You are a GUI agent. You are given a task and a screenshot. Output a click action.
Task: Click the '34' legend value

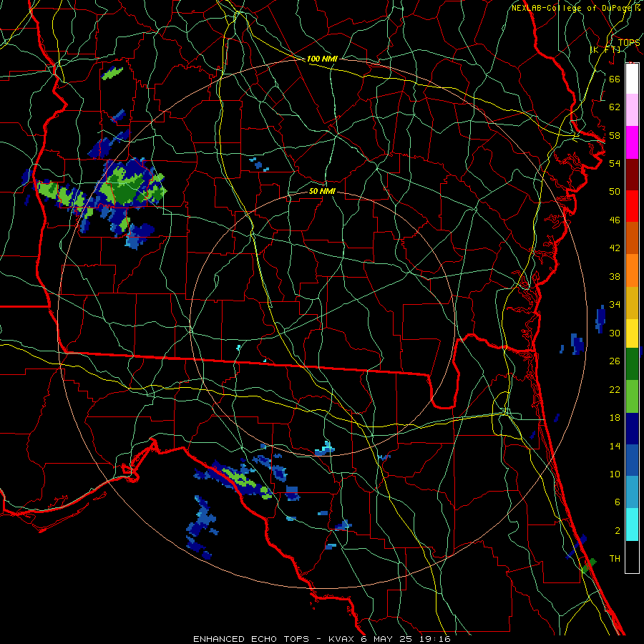[615, 305]
